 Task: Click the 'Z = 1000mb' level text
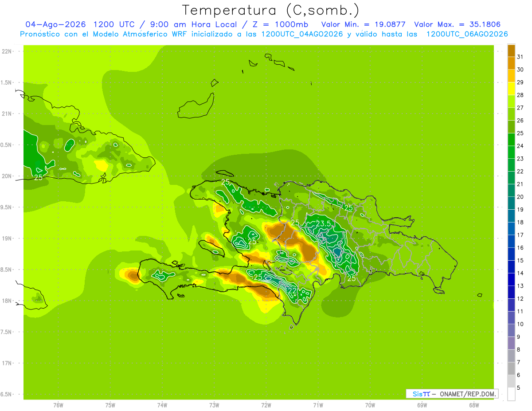tap(281, 24)
